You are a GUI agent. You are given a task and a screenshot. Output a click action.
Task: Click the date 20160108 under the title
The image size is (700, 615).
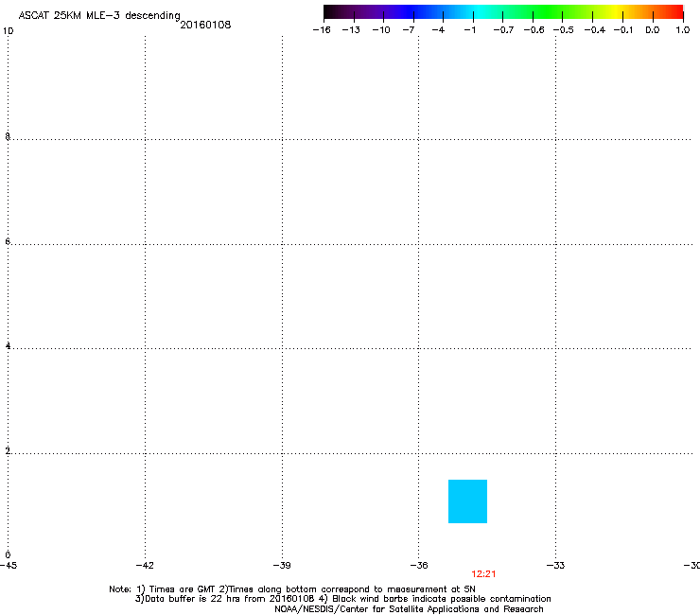205,25
